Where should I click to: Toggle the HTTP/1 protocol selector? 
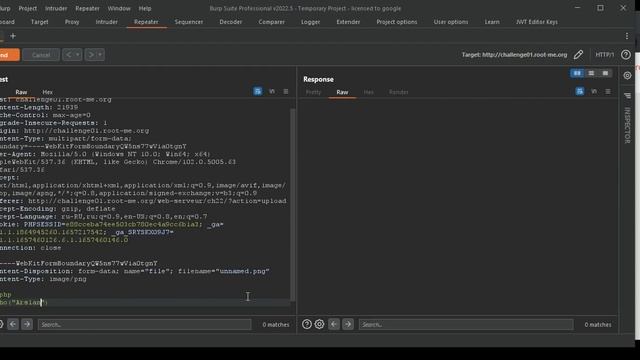click(x=604, y=55)
